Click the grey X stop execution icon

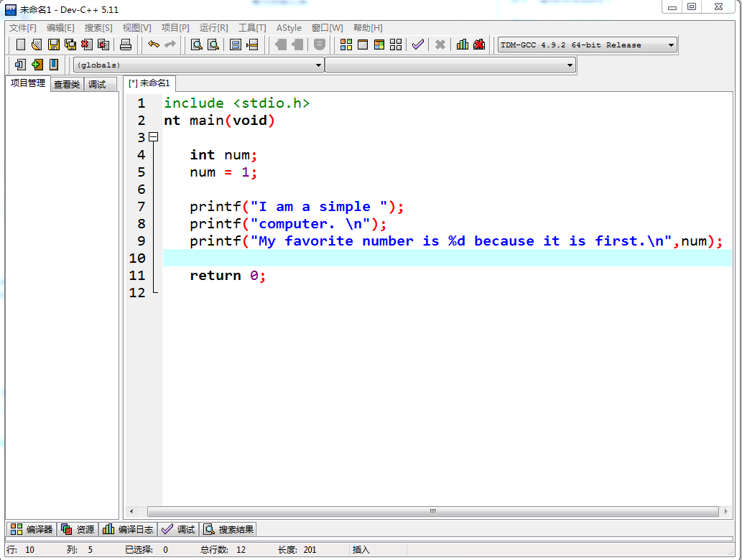pyautogui.click(x=440, y=45)
